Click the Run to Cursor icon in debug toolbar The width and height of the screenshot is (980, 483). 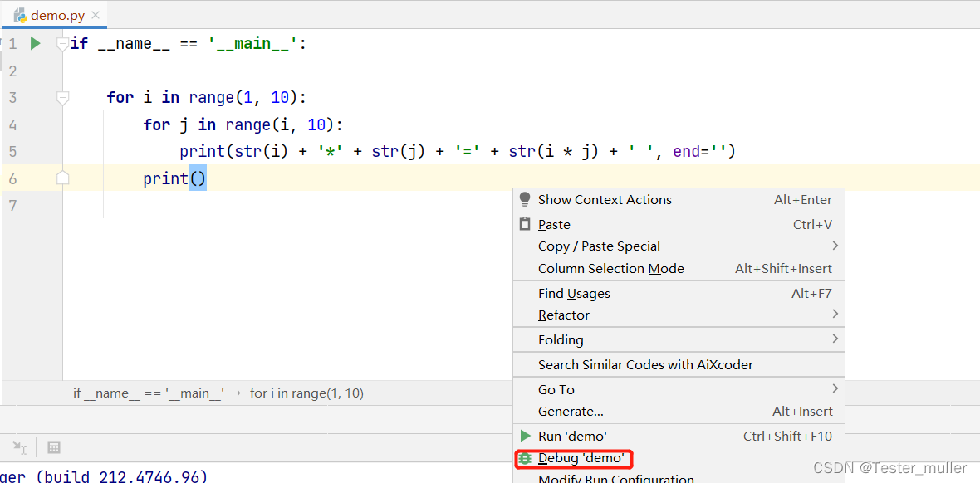pyautogui.click(x=19, y=446)
